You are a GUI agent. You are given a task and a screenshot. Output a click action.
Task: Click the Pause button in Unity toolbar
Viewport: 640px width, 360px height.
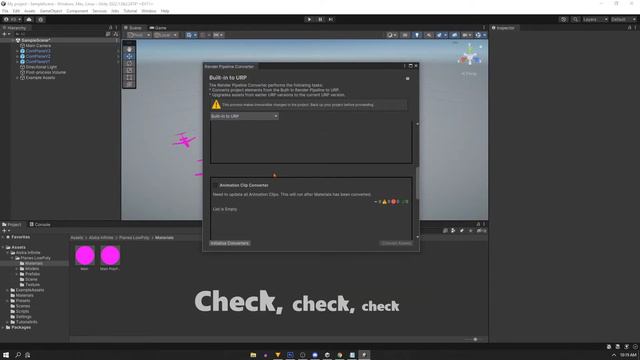pos(320,19)
